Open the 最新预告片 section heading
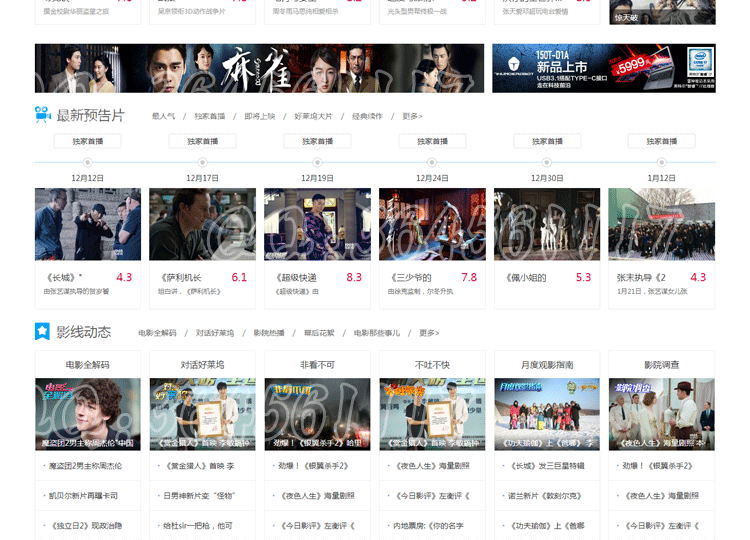The height and width of the screenshot is (540, 750). (90, 115)
